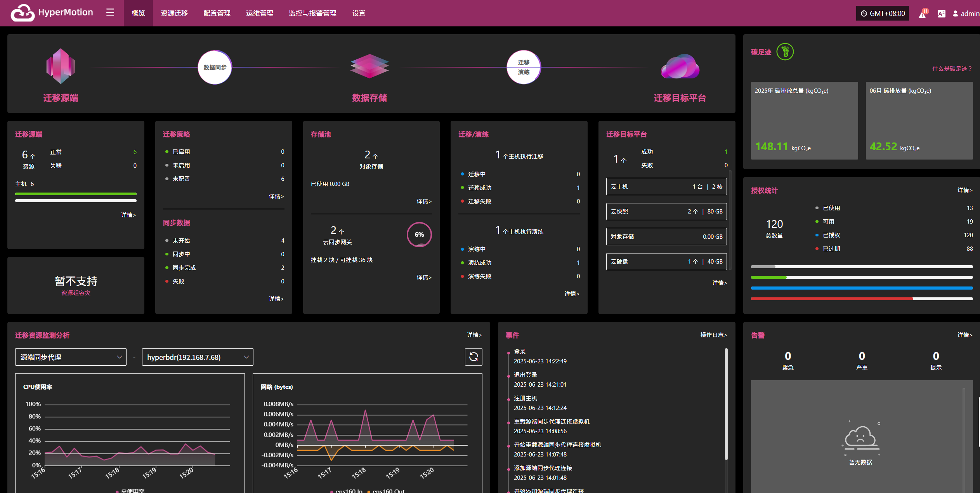The height and width of the screenshot is (493, 980).
Task: Click the 6% cloud sync gateway gauge
Action: click(x=419, y=234)
